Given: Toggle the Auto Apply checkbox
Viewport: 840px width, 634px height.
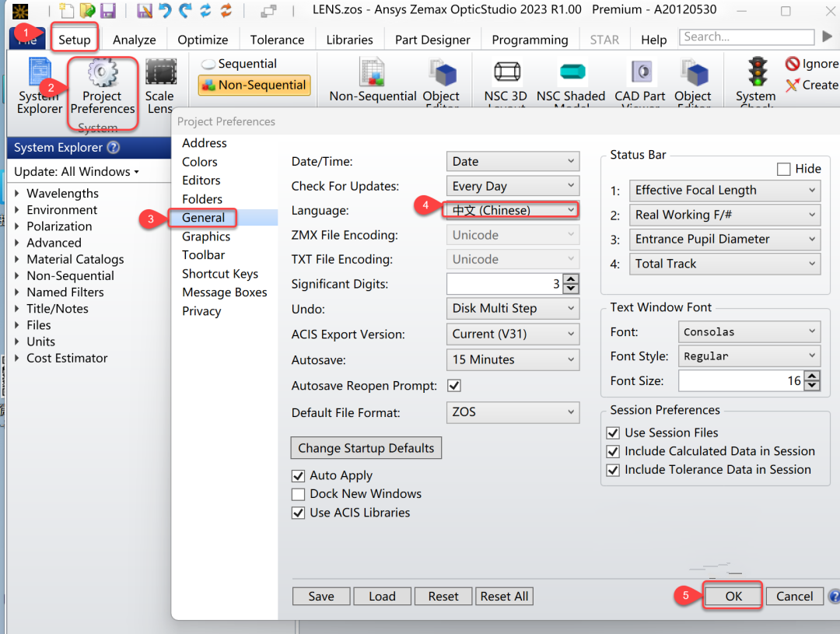Looking at the screenshot, I should 299,476.
